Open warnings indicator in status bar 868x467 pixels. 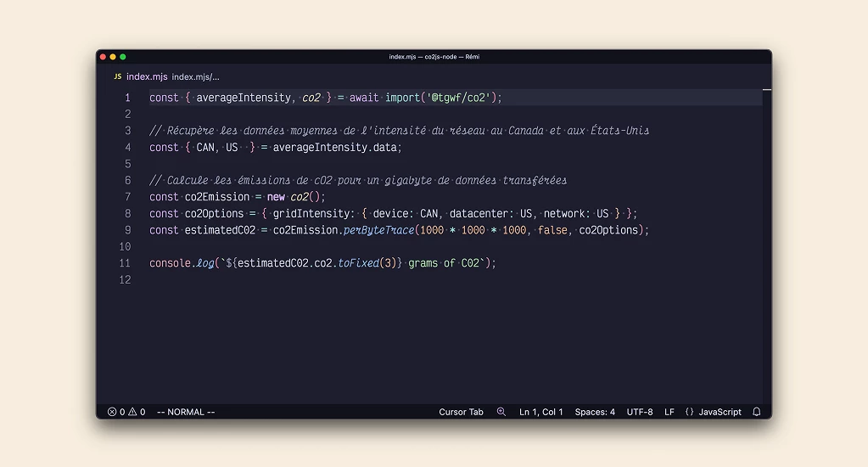point(137,412)
